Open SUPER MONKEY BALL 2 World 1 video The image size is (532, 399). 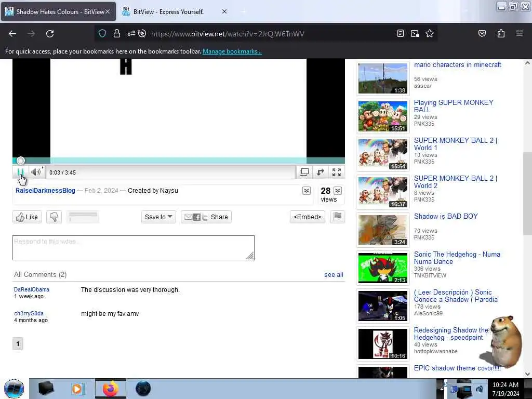(455, 144)
